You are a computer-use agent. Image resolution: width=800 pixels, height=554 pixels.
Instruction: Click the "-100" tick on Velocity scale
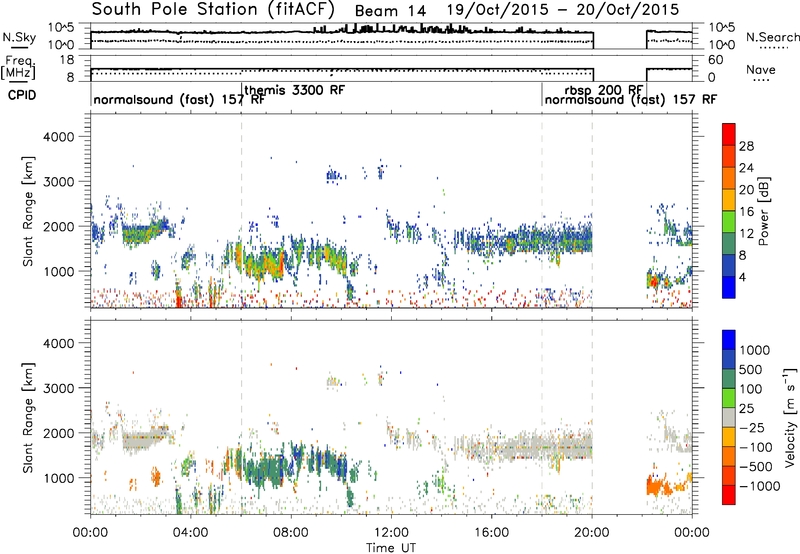pos(756,447)
